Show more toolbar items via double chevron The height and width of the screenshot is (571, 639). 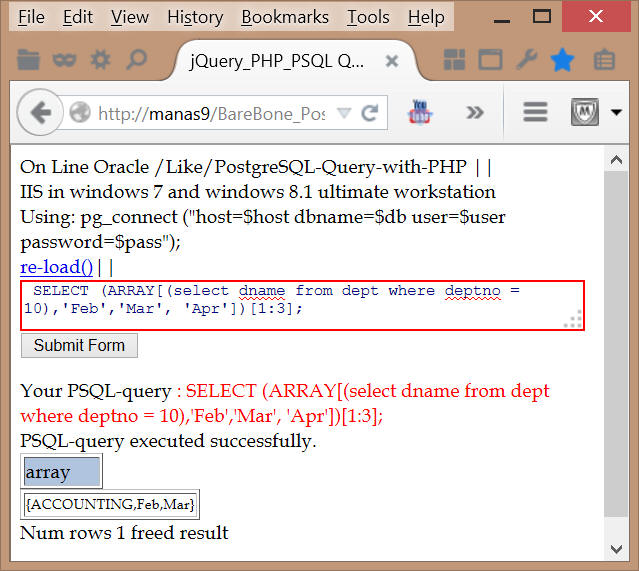pyautogui.click(x=475, y=112)
